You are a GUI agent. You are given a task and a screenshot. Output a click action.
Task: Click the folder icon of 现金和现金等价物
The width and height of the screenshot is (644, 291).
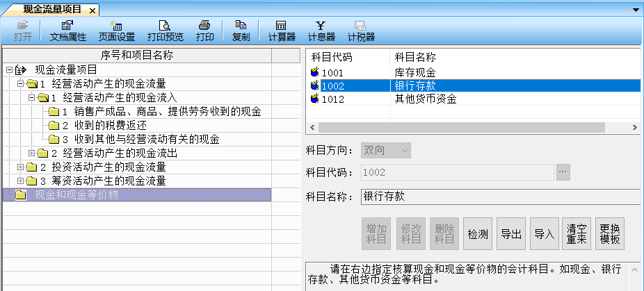pos(21,195)
